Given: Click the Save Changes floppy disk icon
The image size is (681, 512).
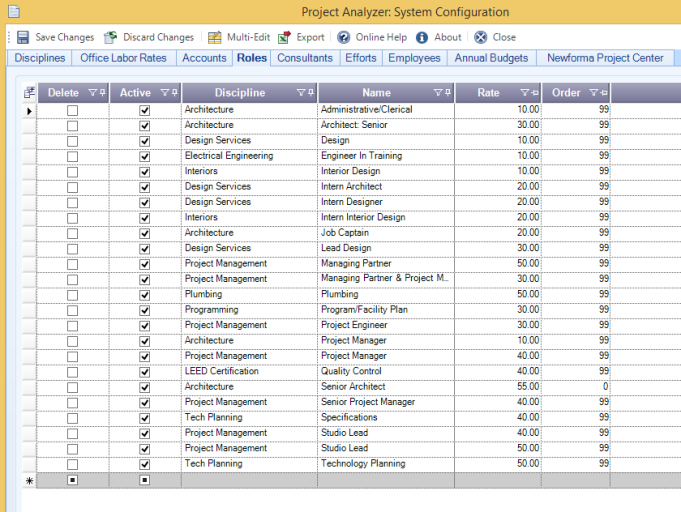Looking at the screenshot, I should (x=23, y=37).
